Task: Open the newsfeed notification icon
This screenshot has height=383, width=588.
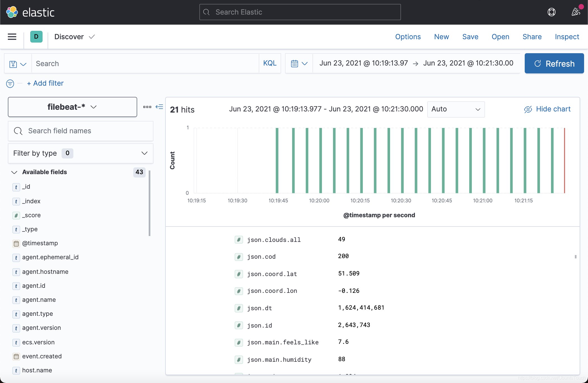Action: pos(576,12)
